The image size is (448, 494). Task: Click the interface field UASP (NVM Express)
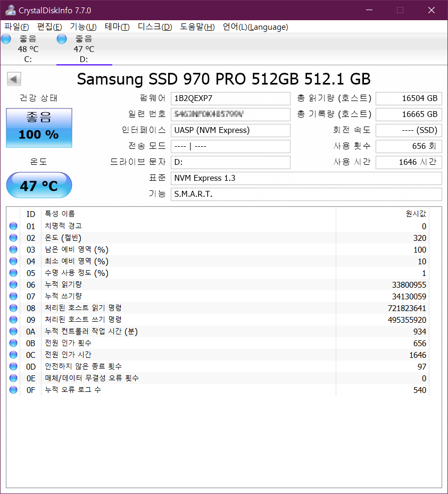coord(230,130)
